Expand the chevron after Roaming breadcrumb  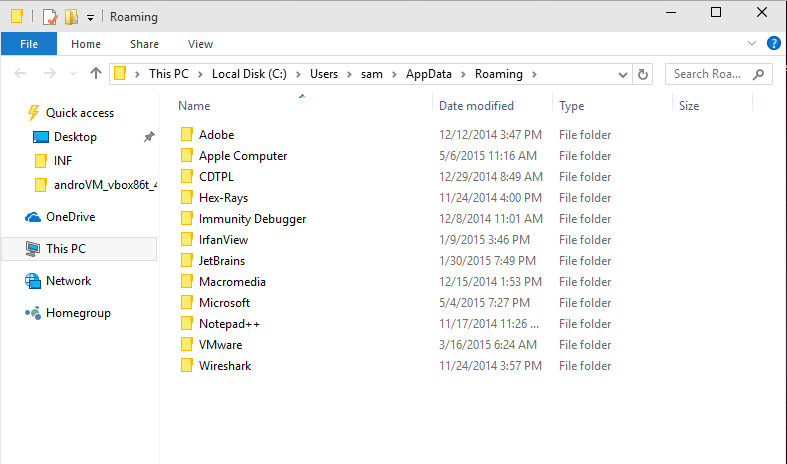[535, 74]
